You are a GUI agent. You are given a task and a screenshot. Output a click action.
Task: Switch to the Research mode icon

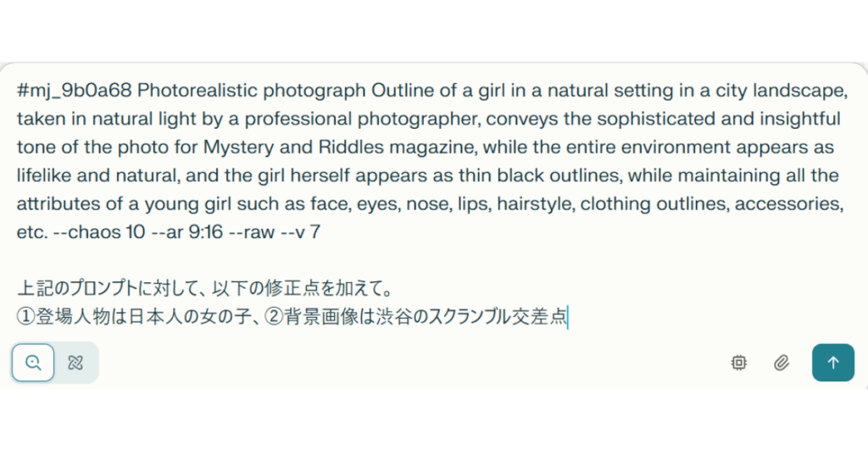tap(75, 363)
